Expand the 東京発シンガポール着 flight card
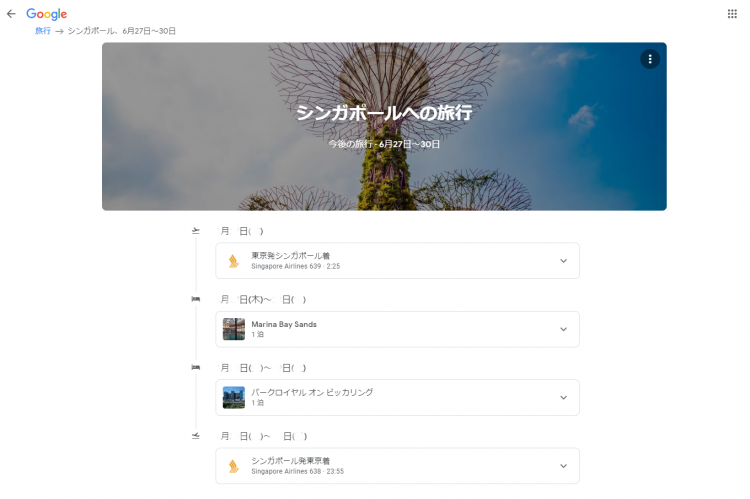The width and height of the screenshot is (750, 499). (563, 261)
